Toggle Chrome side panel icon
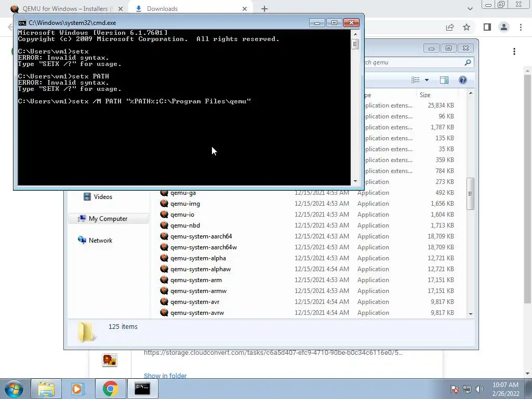 pos(487,27)
